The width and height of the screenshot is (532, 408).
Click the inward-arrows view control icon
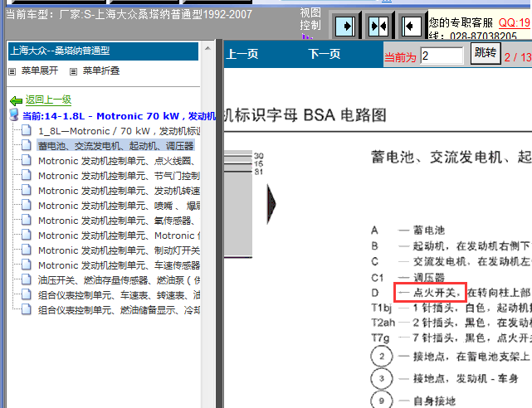click(x=378, y=26)
